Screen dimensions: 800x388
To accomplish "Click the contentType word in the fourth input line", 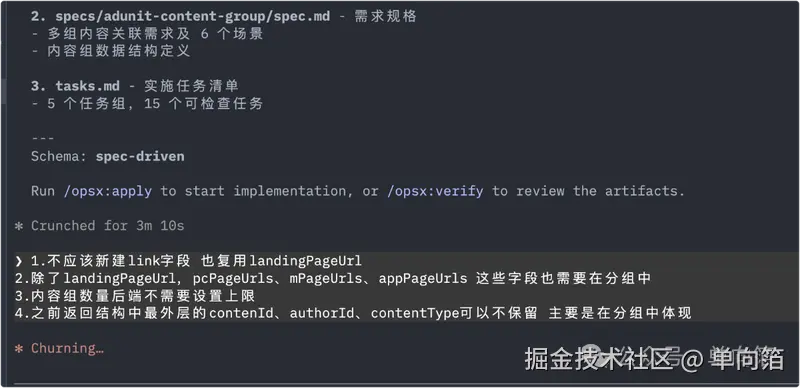I will click(x=415, y=313).
